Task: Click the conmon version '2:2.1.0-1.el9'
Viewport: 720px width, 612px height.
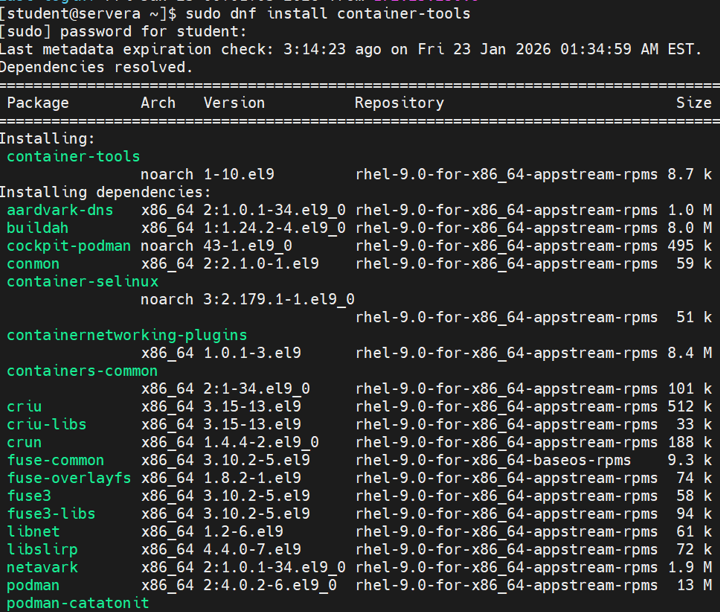Action: click(x=261, y=264)
